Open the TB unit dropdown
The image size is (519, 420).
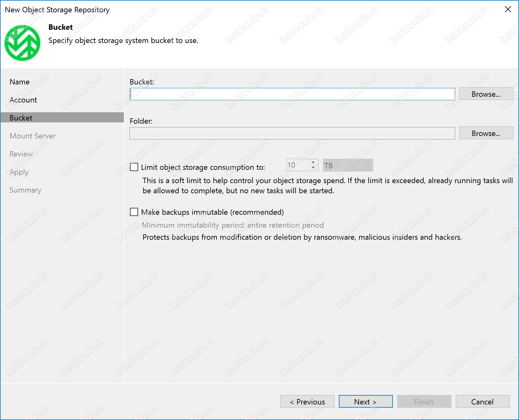348,165
